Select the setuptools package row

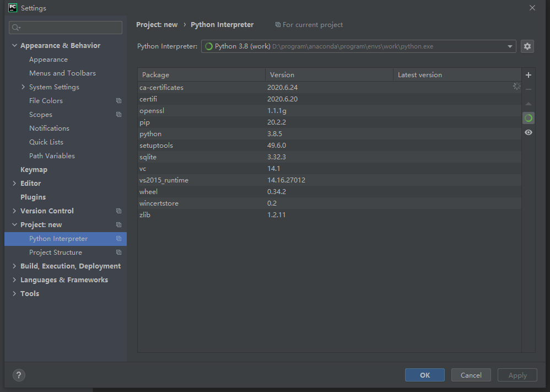(x=330, y=146)
